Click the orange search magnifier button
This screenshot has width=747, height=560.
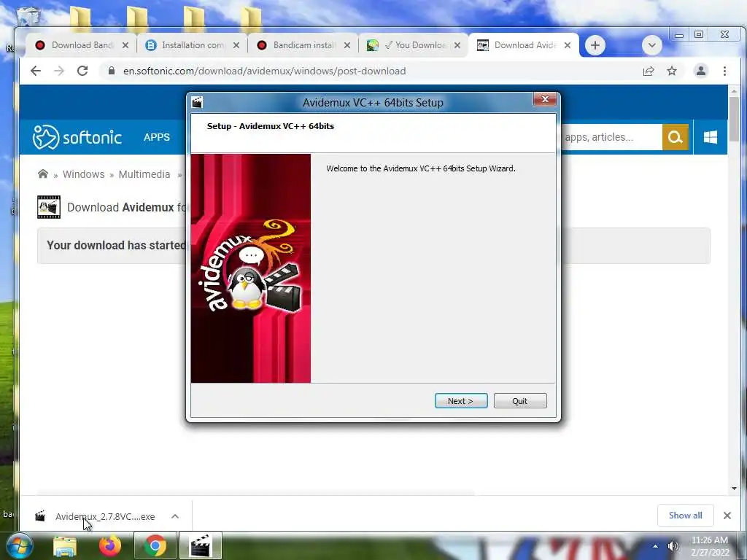(675, 137)
